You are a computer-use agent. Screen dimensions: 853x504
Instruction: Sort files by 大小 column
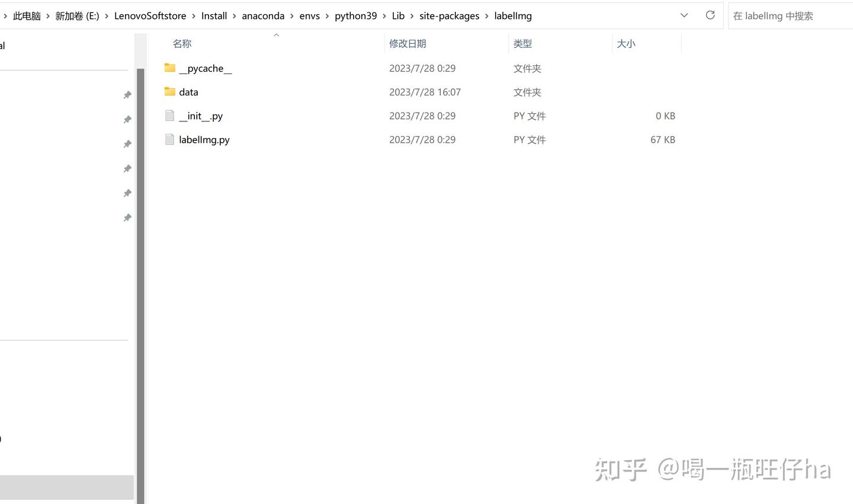tap(626, 43)
